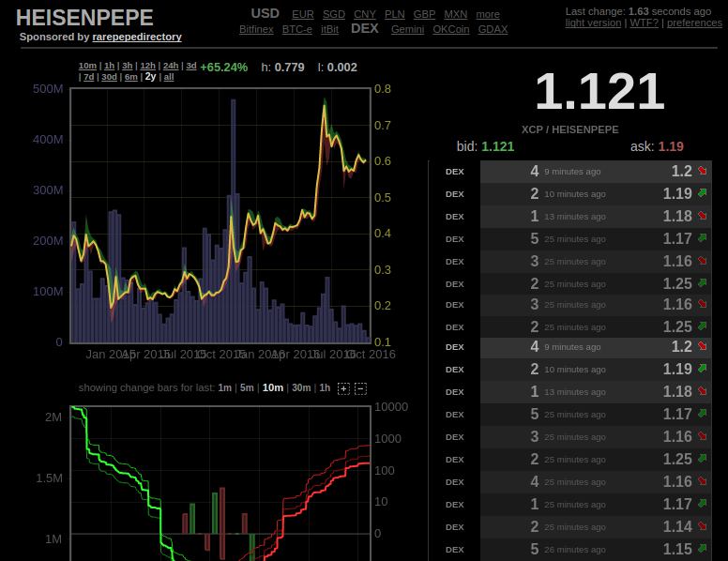Viewport: 728px width, 561px height.
Task: Expand the 'more' currencies list
Action: tap(487, 15)
